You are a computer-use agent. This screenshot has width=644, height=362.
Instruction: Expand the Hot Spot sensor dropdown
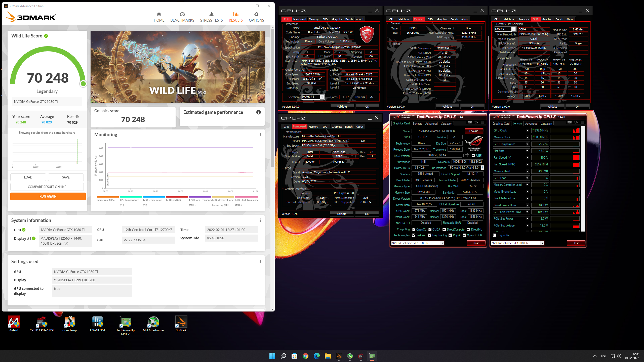527,151
